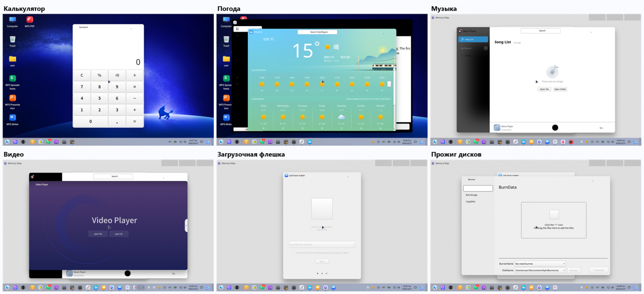Open the start menu in Калькулятор screenshot taskbar
This screenshot has width=644, height=294.
pos(7,142)
